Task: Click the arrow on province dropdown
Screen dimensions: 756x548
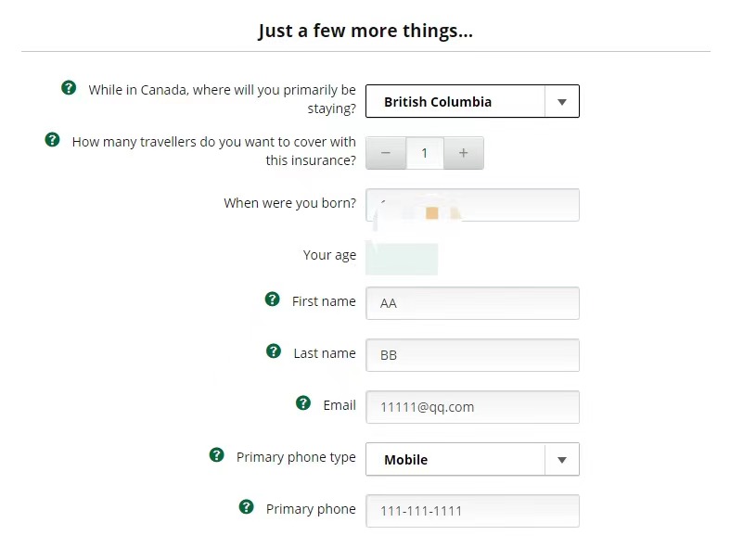Action: (x=561, y=102)
